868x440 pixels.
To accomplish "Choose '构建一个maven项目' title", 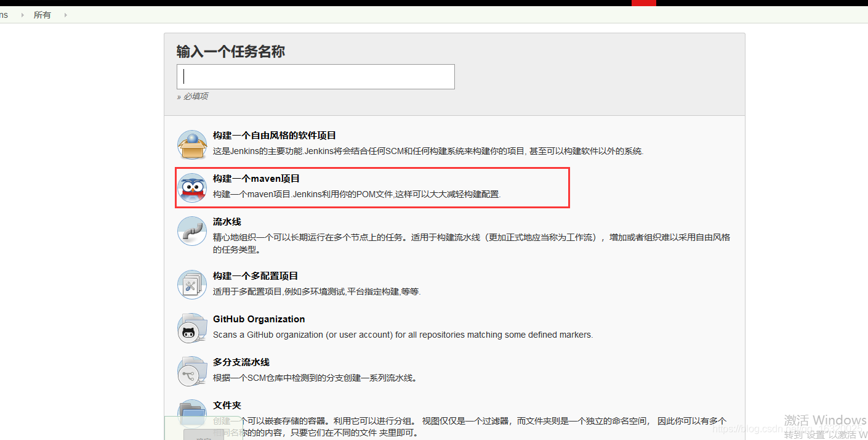I will [x=256, y=179].
